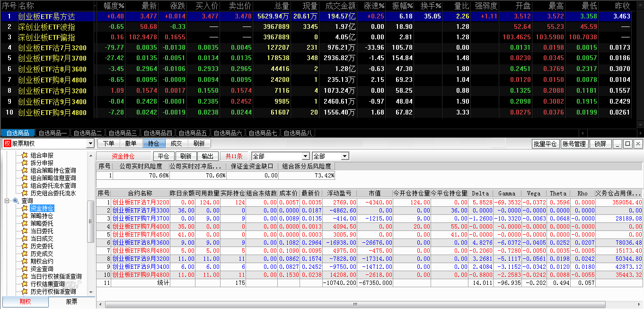
Task: Click the 输出 button
Action: pyautogui.click(x=207, y=156)
